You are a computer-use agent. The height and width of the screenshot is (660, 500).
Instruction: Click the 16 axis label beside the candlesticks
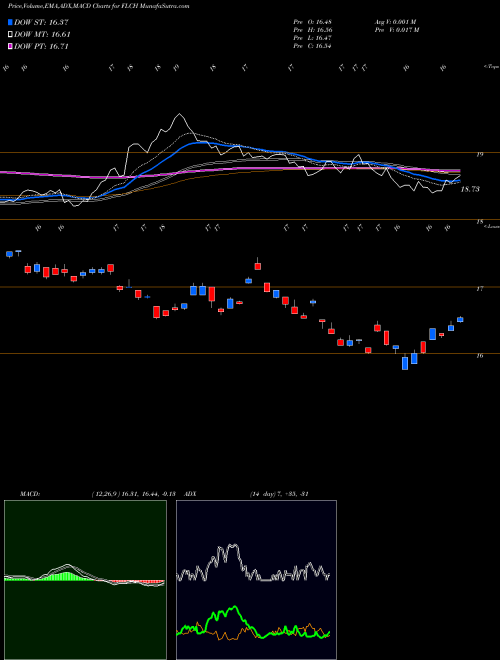tap(479, 356)
